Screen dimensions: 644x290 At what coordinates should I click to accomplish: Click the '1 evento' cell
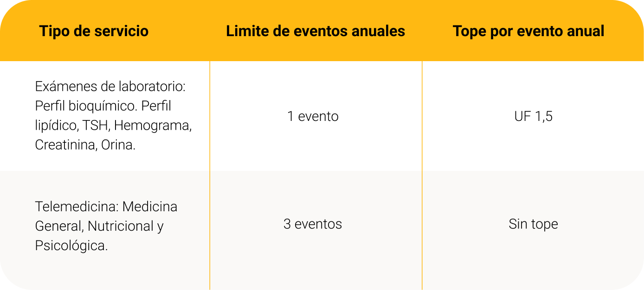click(x=313, y=116)
